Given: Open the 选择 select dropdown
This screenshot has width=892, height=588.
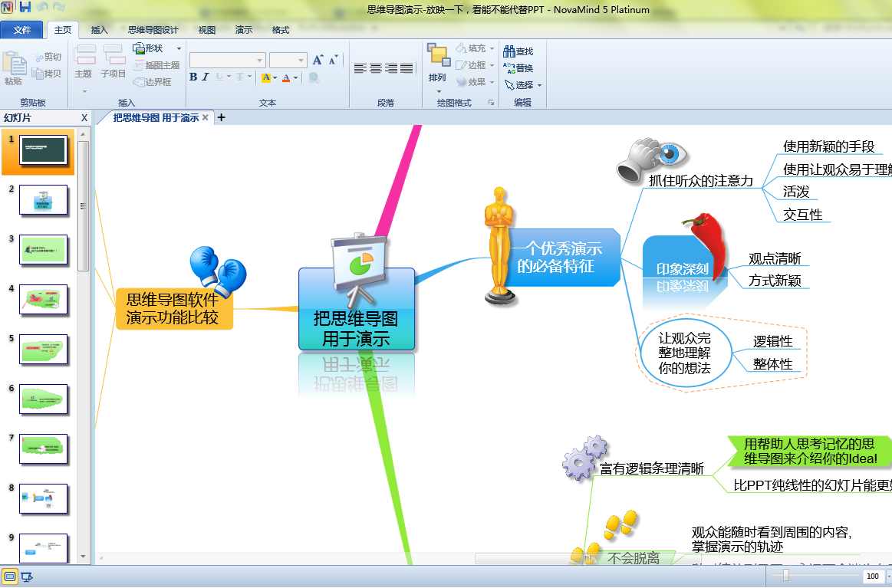Looking at the screenshot, I should click(x=523, y=85).
